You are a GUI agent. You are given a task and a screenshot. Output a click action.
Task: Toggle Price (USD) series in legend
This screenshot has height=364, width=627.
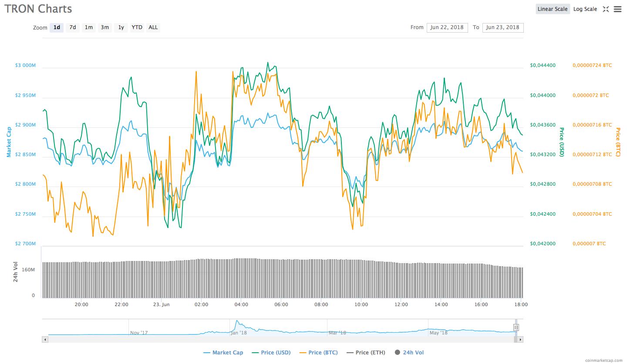pos(271,353)
